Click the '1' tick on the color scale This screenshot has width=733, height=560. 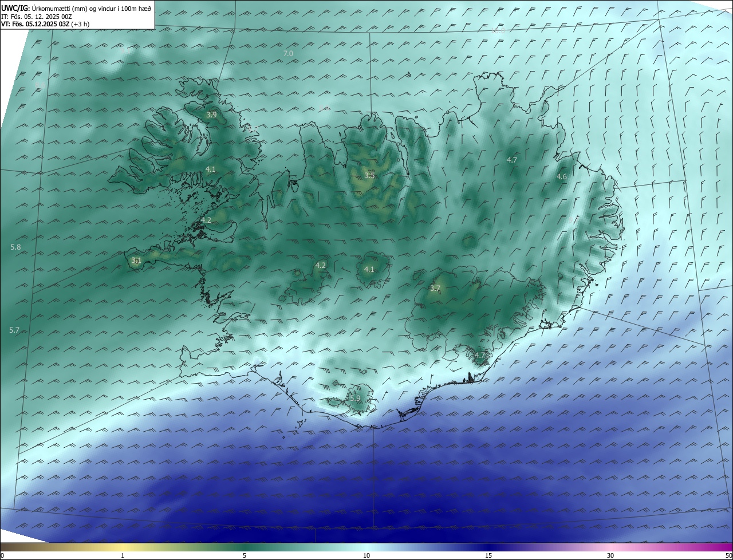click(x=123, y=555)
